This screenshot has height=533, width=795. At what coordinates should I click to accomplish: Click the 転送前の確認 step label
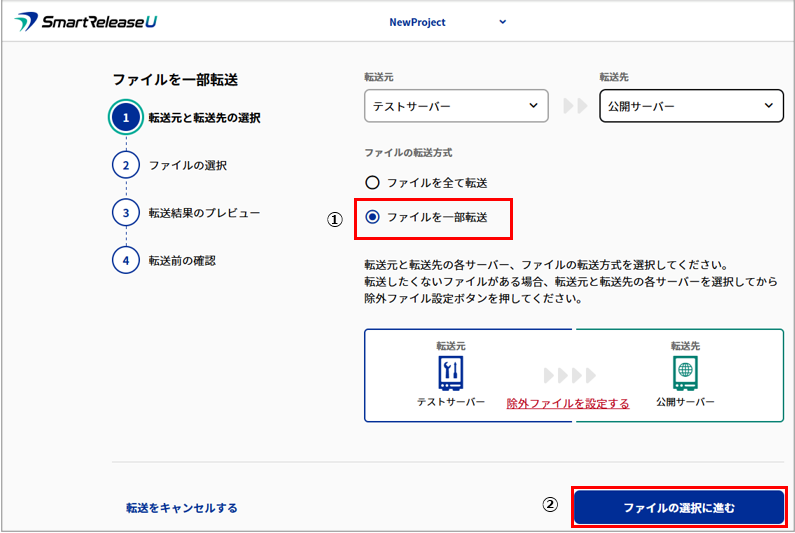pyautogui.click(x=182, y=260)
